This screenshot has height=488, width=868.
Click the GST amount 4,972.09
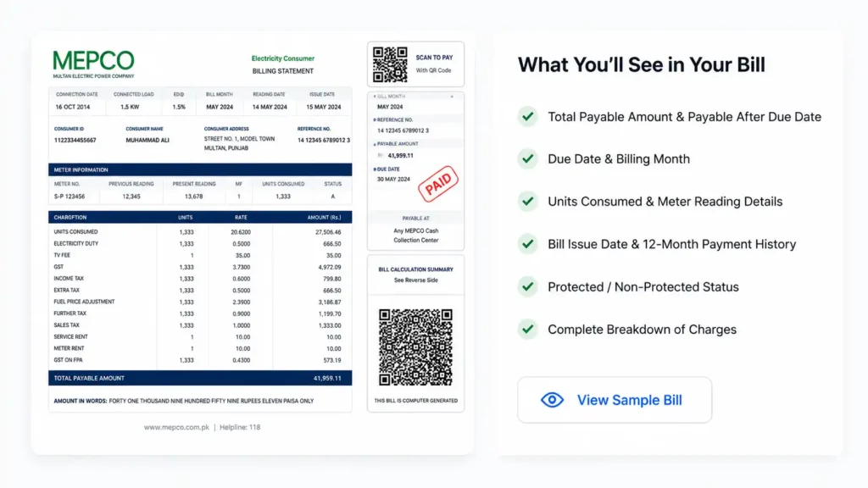point(330,267)
